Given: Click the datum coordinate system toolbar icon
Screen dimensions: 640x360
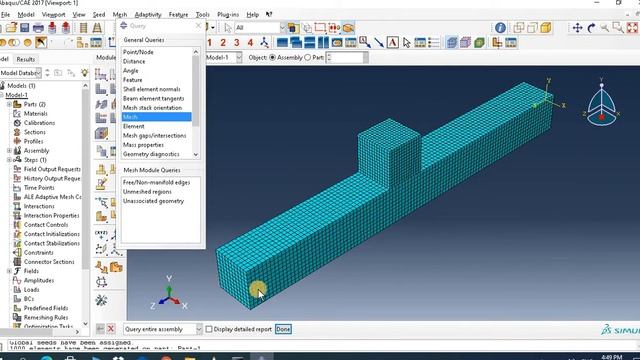Looking at the screenshot, I should coord(497,42).
